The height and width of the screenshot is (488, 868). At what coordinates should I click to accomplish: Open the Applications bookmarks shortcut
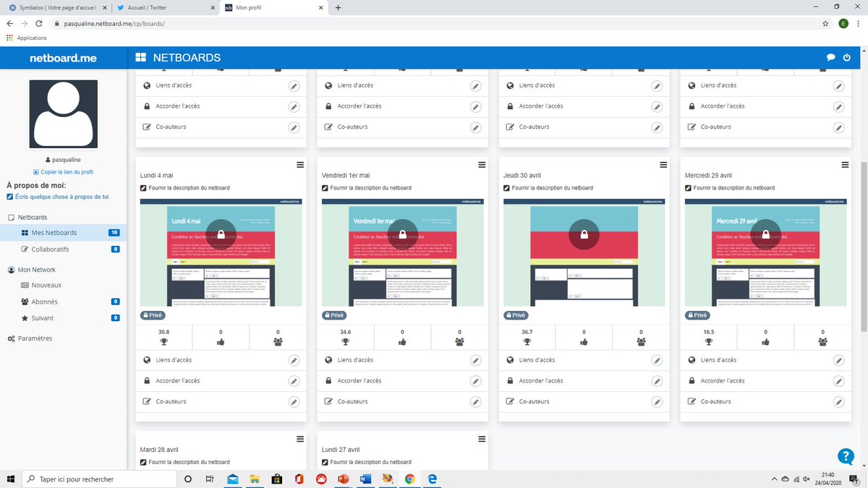(x=27, y=38)
